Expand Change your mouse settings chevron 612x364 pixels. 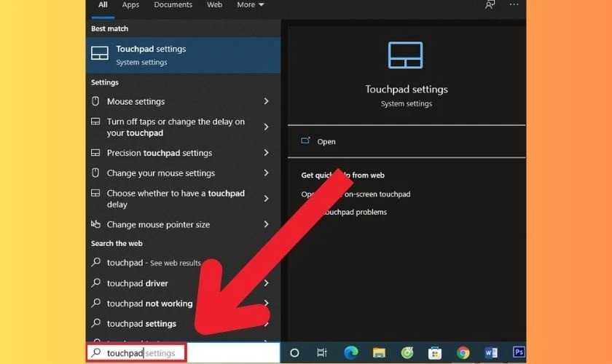(266, 173)
